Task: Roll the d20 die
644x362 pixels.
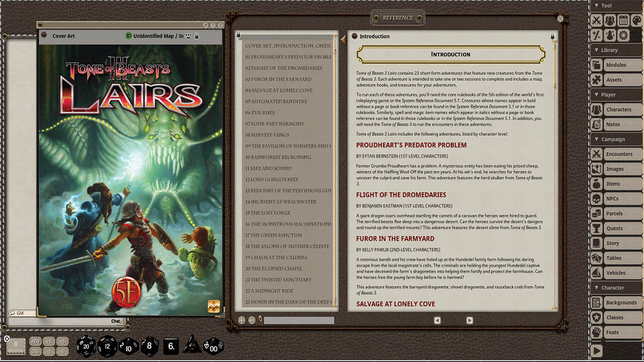Action: 86,346
